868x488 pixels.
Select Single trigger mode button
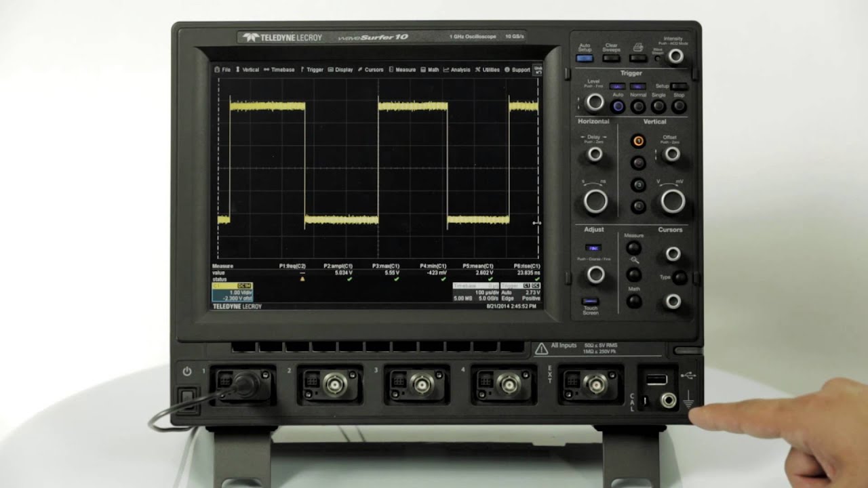click(x=658, y=106)
